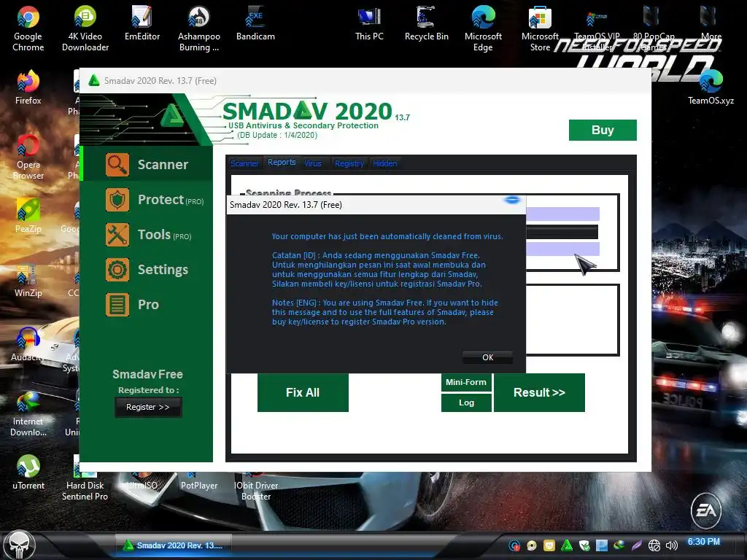The height and width of the screenshot is (560, 747).
Task: Open the Settings gear section
Action: tap(147, 270)
